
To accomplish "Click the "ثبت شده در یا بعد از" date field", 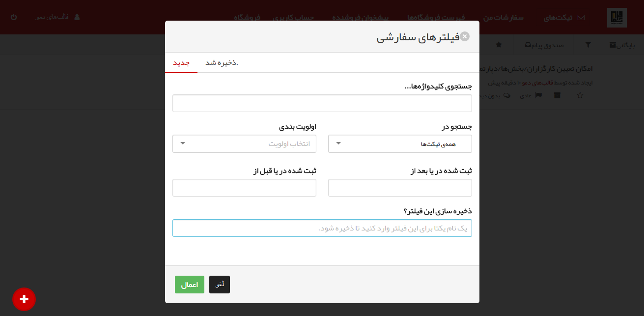I will (400, 188).
